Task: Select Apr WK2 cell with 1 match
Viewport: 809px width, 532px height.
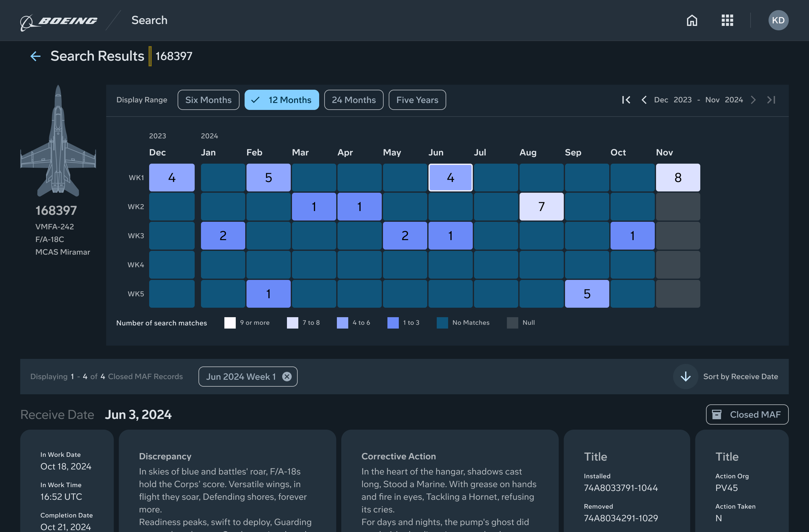Action: (x=360, y=207)
